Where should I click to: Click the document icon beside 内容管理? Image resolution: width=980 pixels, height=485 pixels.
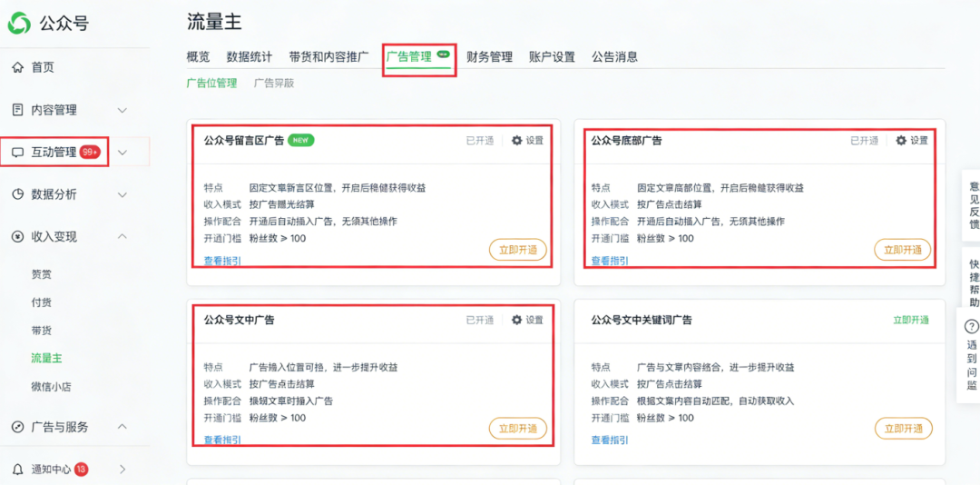(18, 110)
